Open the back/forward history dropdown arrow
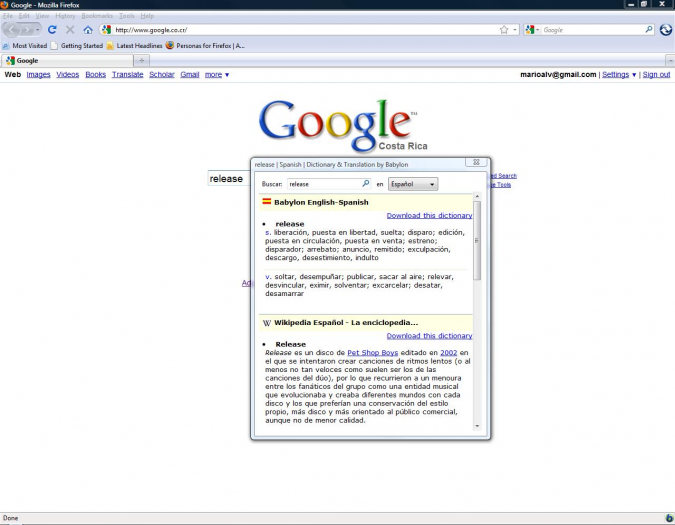The width and height of the screenshot is (675, 525). pyautogui.click(x=37, y=30)
